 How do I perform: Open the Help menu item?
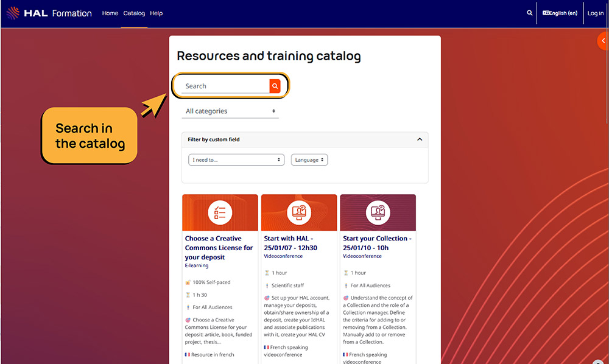tap(156, 13)
